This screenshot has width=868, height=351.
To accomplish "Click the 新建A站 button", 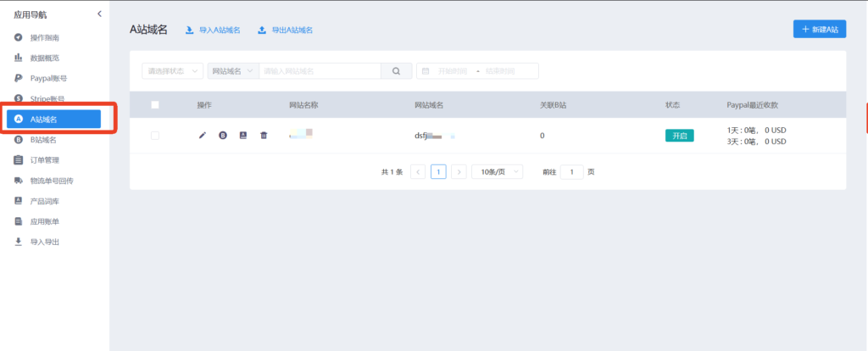I will point(819,30).
